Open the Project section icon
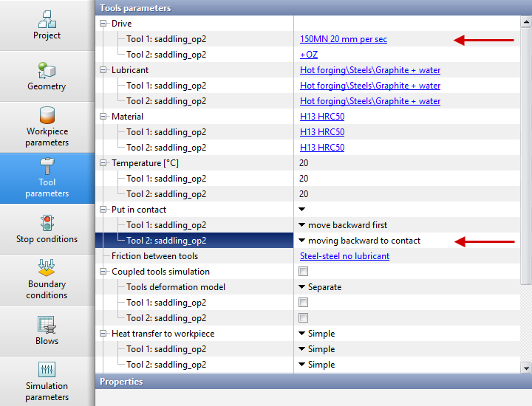The height and width of the screenshot is (406, 532). [x=47, y=18]
